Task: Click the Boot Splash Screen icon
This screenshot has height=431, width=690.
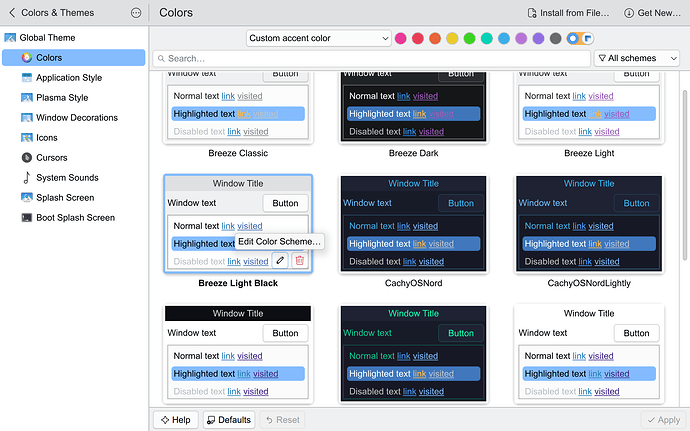Action: [x=27, y=217]
